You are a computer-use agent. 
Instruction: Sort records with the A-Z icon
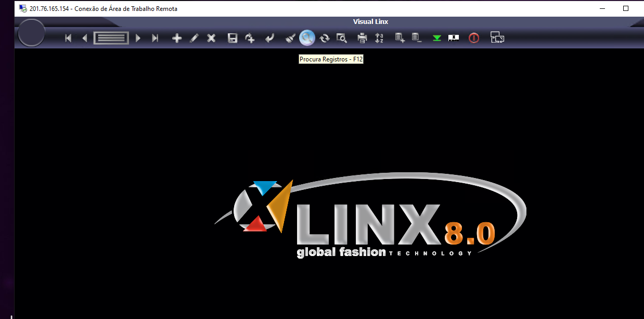[379, 38]
